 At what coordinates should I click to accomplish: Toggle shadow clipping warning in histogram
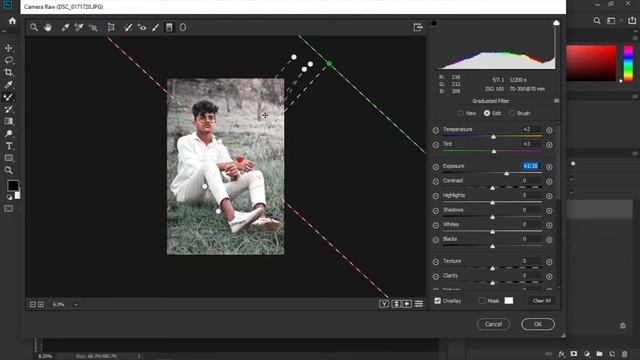click(x=434, y=23)
